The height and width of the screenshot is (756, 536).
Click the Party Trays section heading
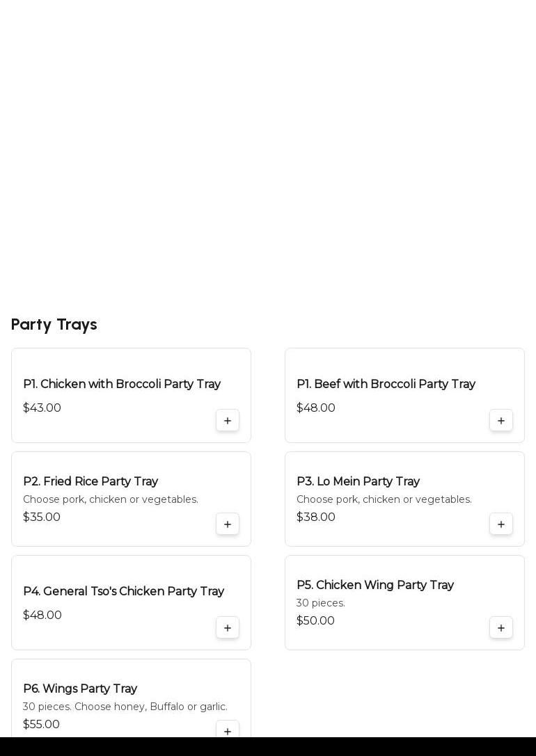54,325
